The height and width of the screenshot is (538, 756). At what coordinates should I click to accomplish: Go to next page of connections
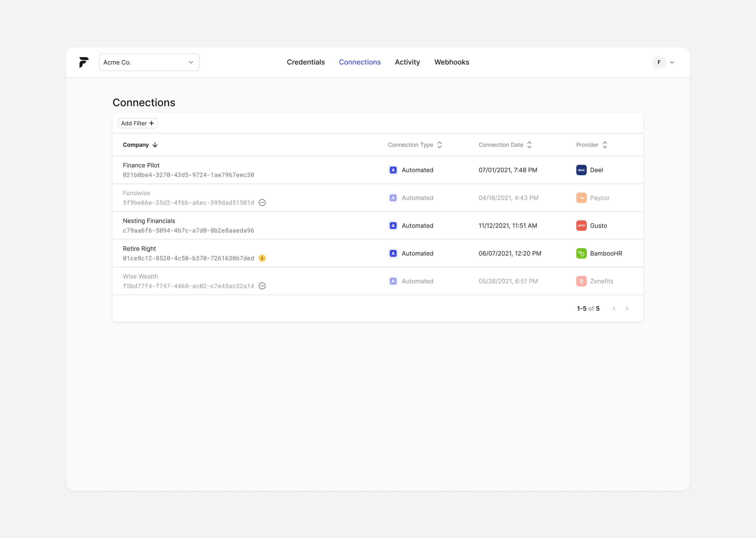pos(627,308)
